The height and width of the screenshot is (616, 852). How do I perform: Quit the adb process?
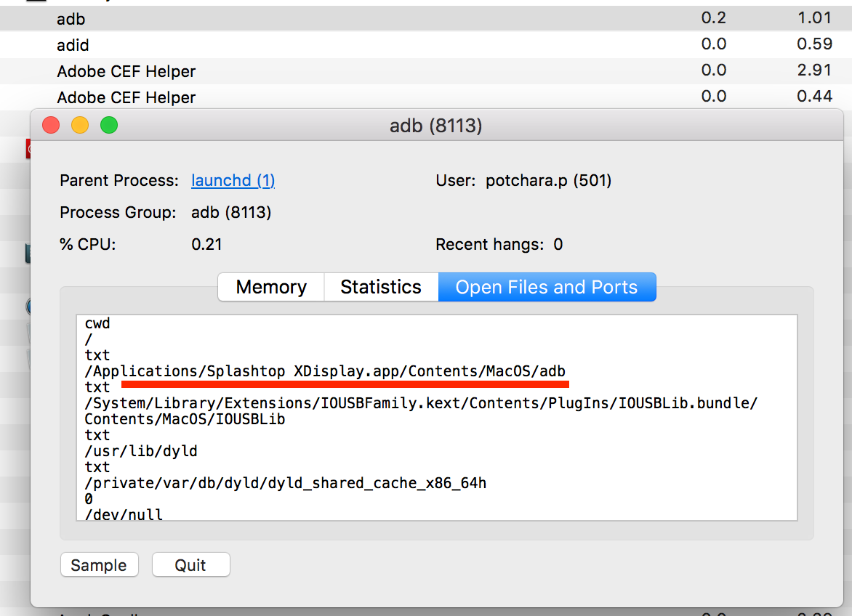click(190, 564)
